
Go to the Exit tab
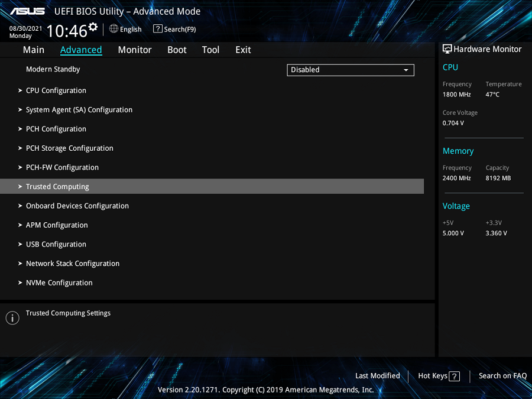tap(244, 50)
